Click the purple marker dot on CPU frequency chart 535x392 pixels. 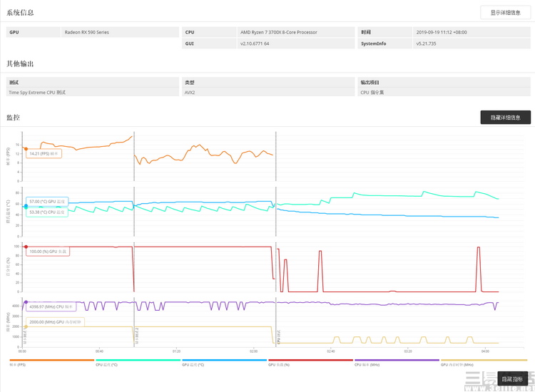[x=26, y=302]
